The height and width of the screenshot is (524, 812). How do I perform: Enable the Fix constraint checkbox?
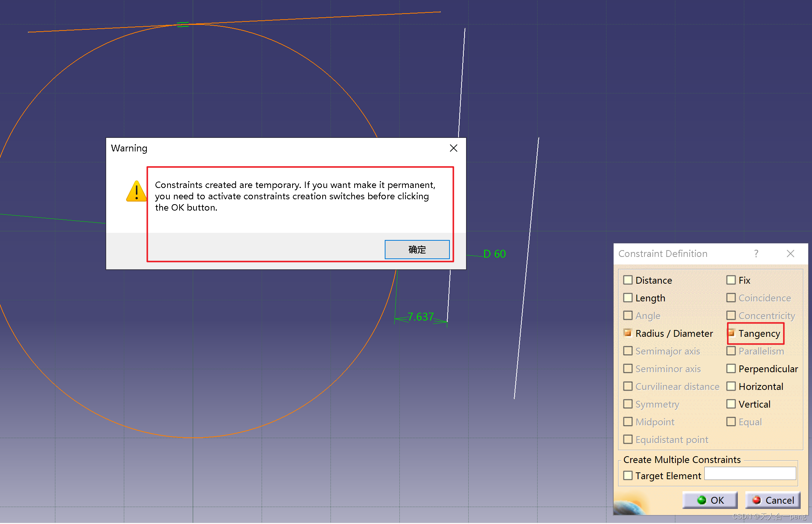tap(731, 280)
